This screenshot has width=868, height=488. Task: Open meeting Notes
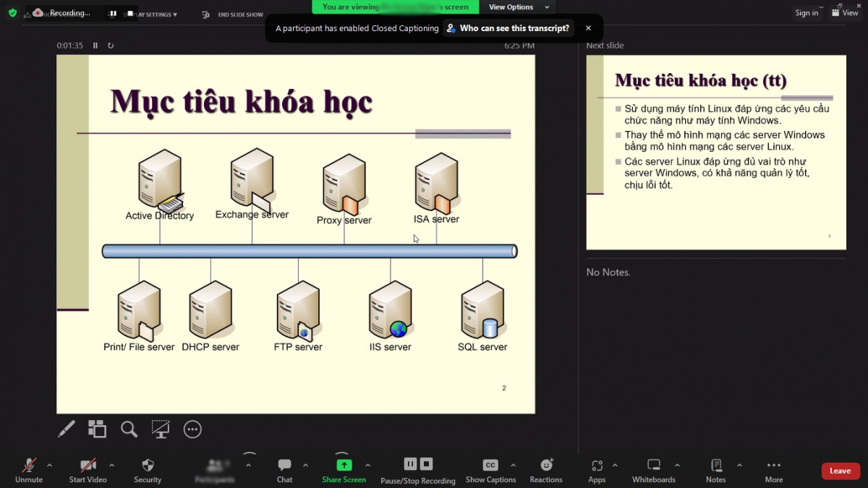click(x=715, y=470)
